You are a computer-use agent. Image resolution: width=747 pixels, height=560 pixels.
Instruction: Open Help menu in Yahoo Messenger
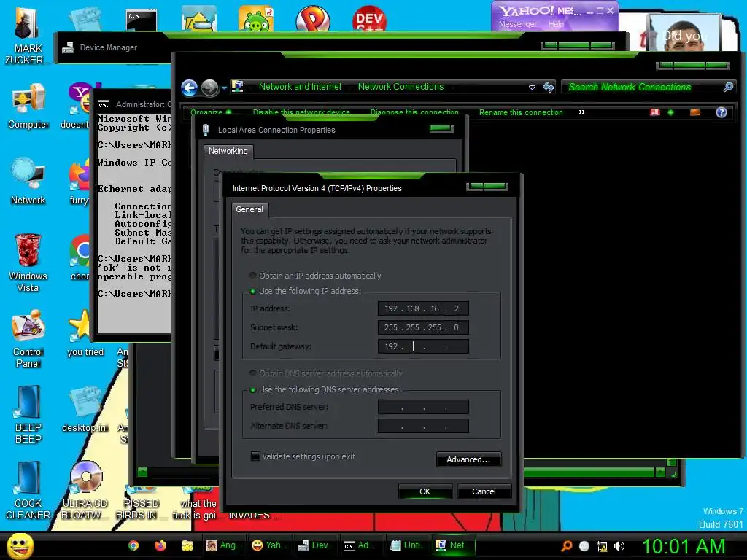[556, 24]
